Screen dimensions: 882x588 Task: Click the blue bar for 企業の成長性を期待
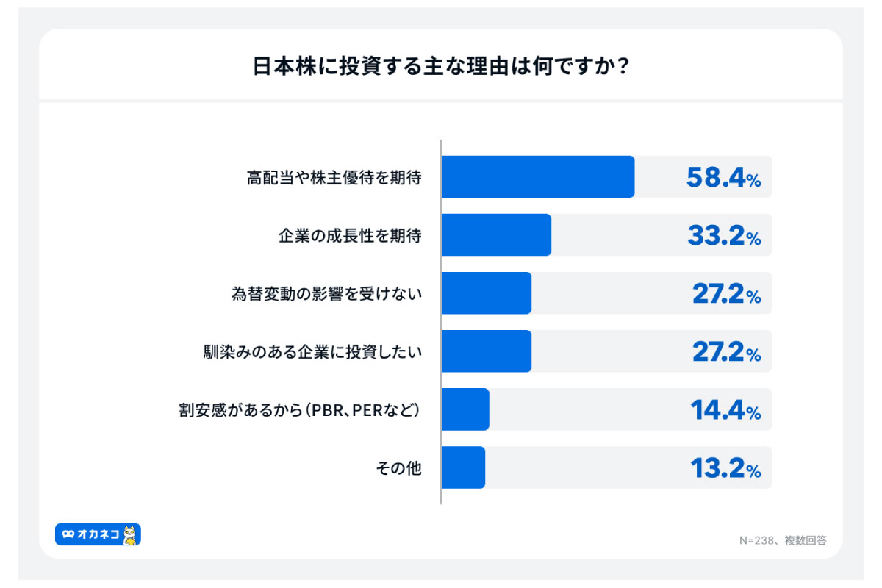tap(496, 235)
